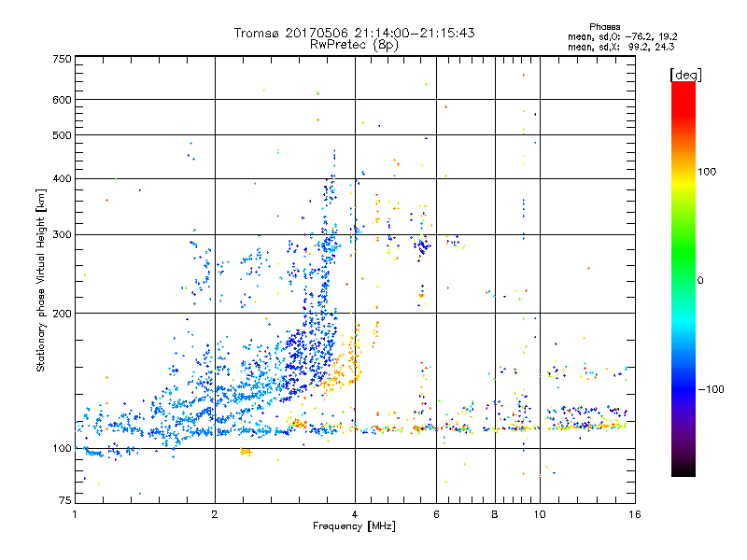Click the colorbar tick label '0'

[700, 281]
